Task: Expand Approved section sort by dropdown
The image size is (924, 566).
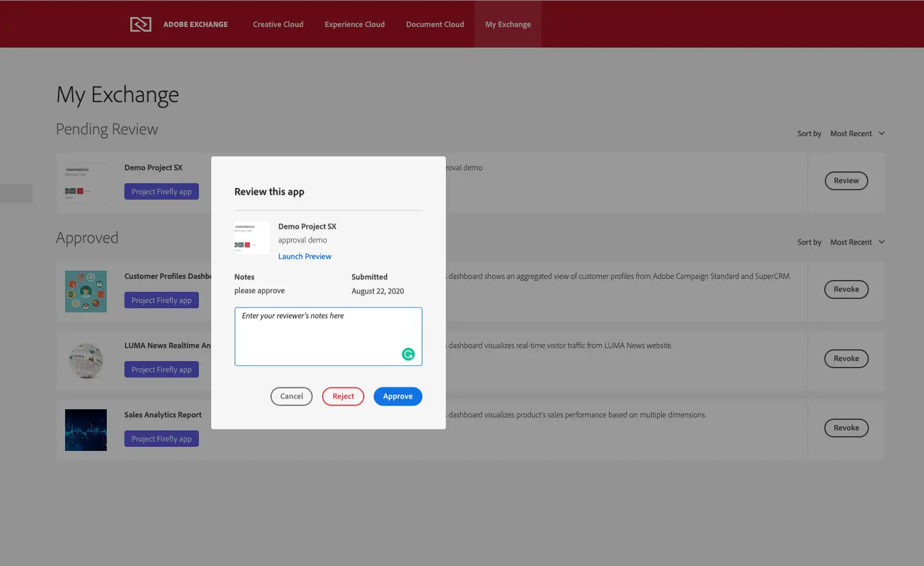Action: [857, 242]
